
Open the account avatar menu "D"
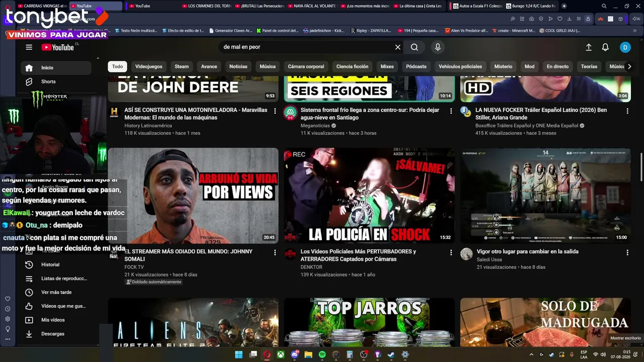tap(625, 47)
